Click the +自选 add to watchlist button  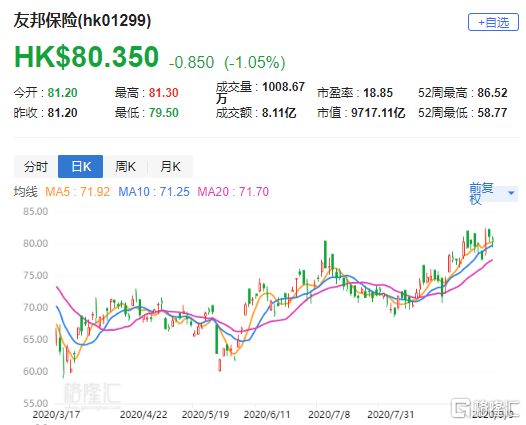pos(493,22)
